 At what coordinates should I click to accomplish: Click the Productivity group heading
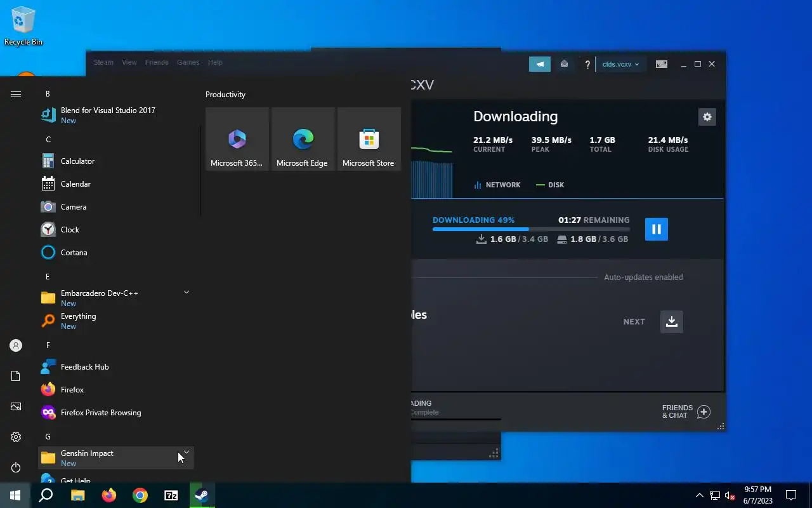225,95
